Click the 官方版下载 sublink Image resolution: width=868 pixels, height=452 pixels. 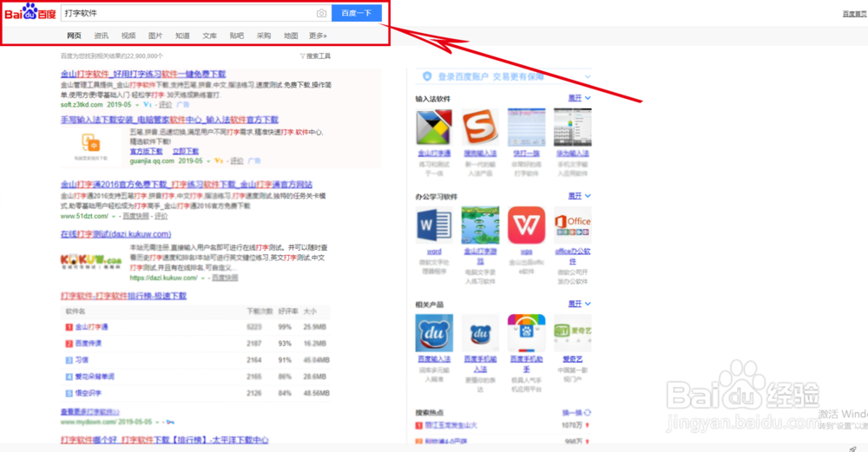(146, 151)
